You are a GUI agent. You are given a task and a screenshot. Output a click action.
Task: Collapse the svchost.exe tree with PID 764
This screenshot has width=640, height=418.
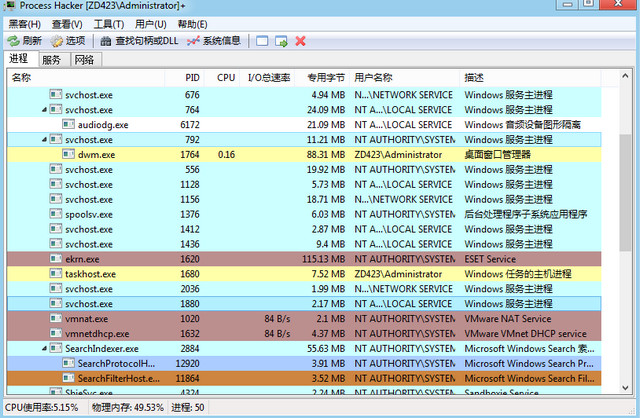[x=44, y=110]
